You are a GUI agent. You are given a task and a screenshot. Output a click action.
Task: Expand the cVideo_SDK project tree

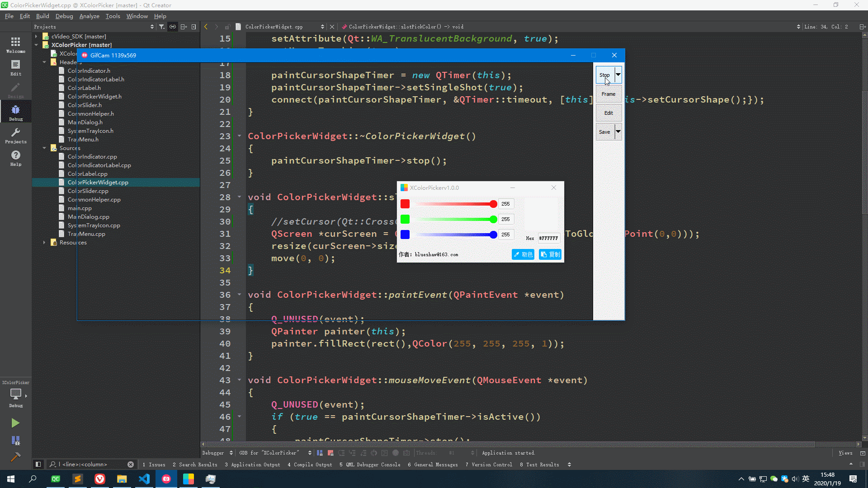(36, 36)
